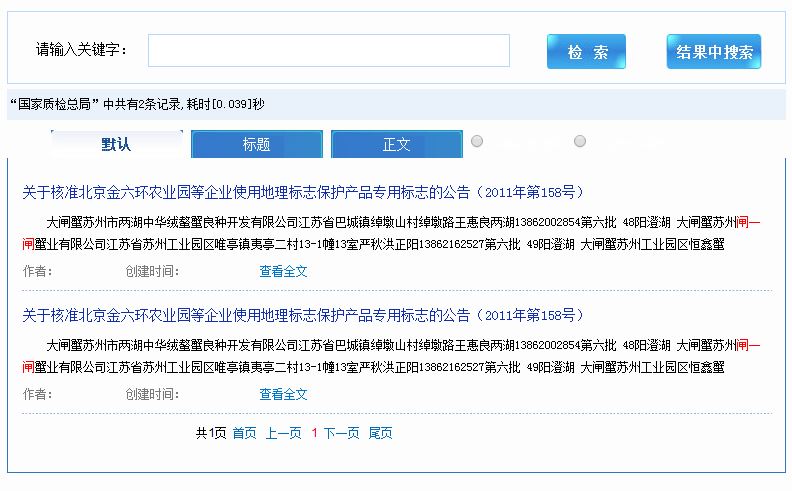The image size is (792, 491).
Task: Open the second result's 2011年第158号 title link
Action: point(303,315)
